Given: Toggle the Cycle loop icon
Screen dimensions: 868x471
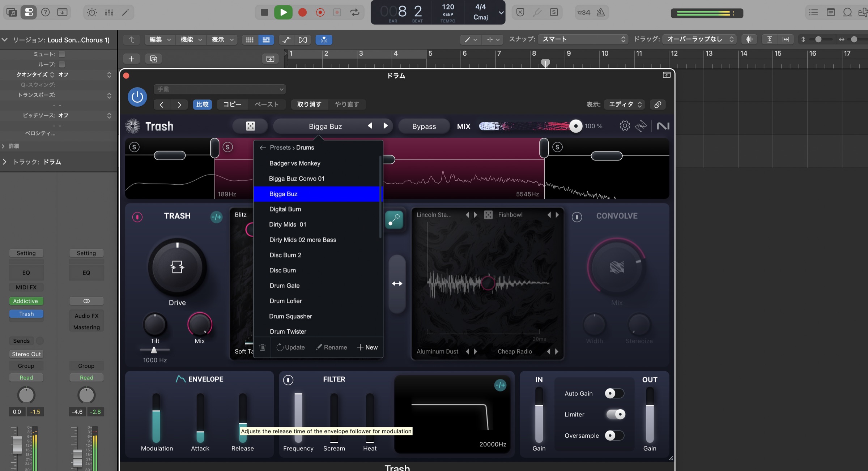Looking at the screenshot, I should pos(355,12).
